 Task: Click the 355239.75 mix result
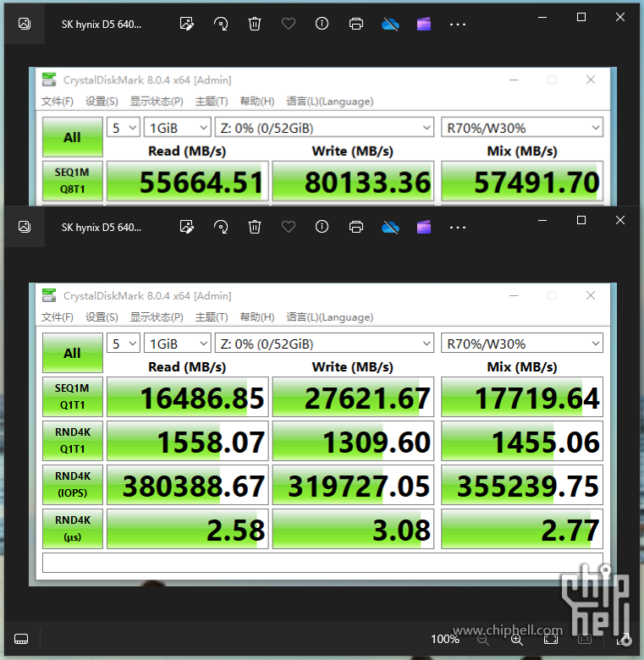522,485
